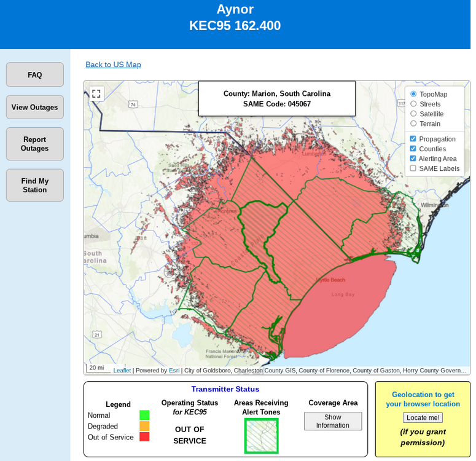Click the green Normal status swatch
The image size is (476, 461).
point(144,416)
